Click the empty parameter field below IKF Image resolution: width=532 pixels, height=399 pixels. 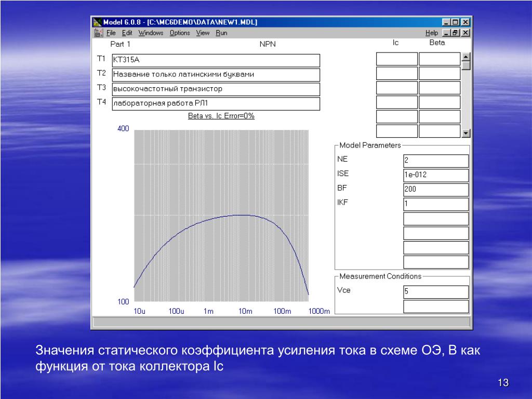pos(436,219)
